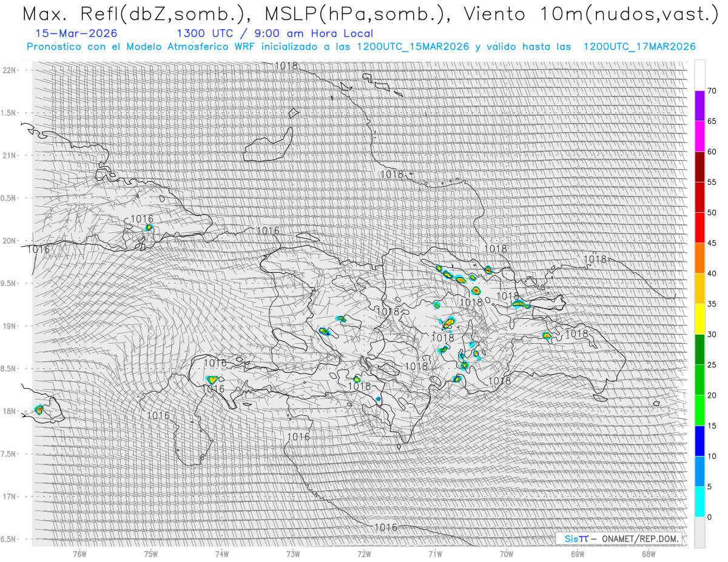This screenshot has height=562, width=728.
Task: Click the longitude axis label "74W"
Action: 221,554
